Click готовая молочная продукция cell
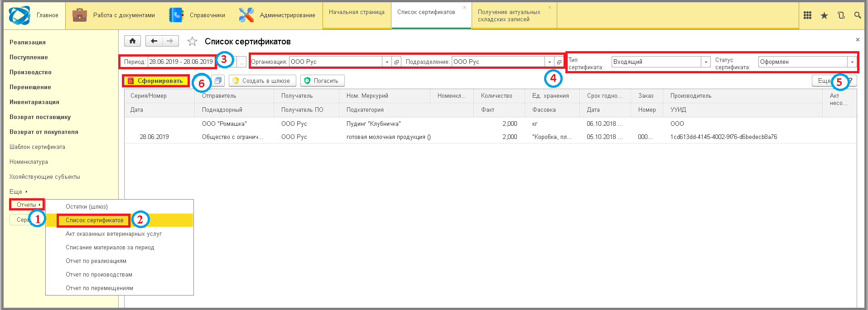 (x=388, y=137)
